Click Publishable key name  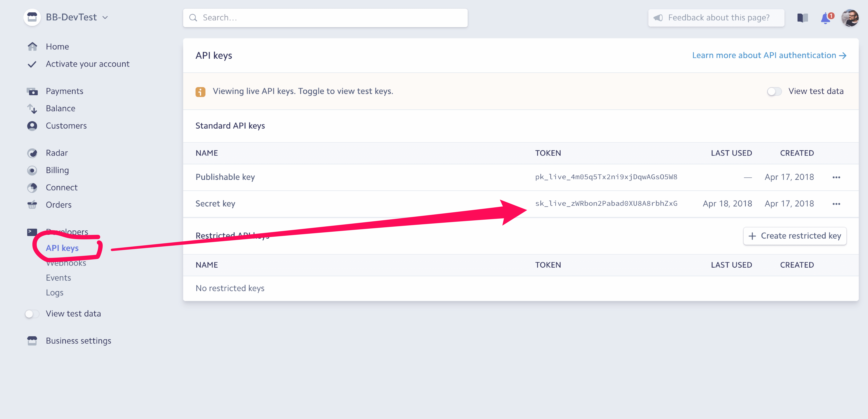pyautogui.click(x=225, y=177)
